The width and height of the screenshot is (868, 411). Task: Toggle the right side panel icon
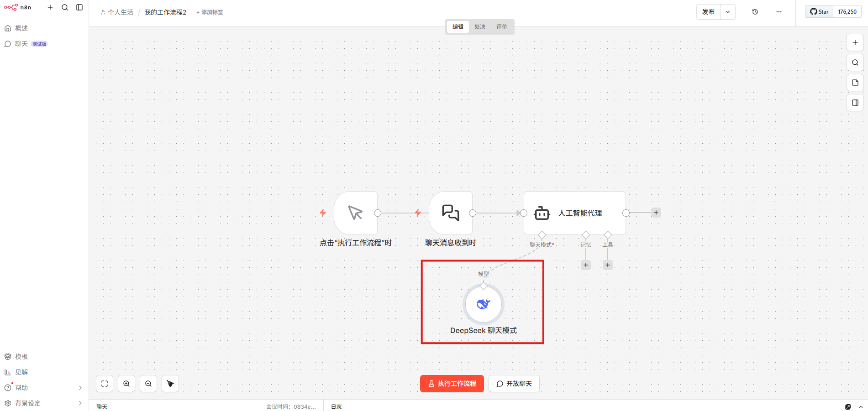[x=855, y=103]
